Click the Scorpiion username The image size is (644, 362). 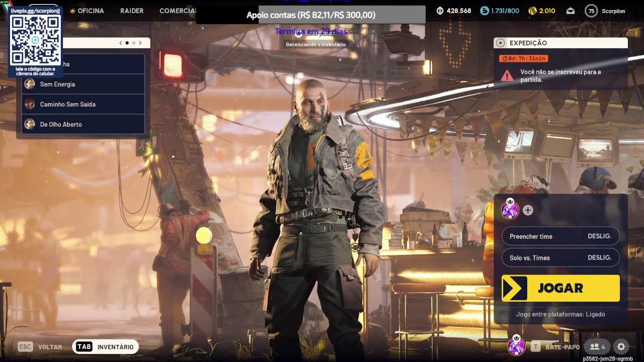point(613,11)
